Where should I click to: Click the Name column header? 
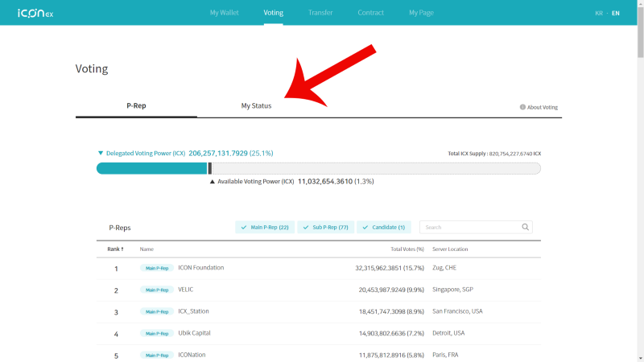tap(147, 249)
